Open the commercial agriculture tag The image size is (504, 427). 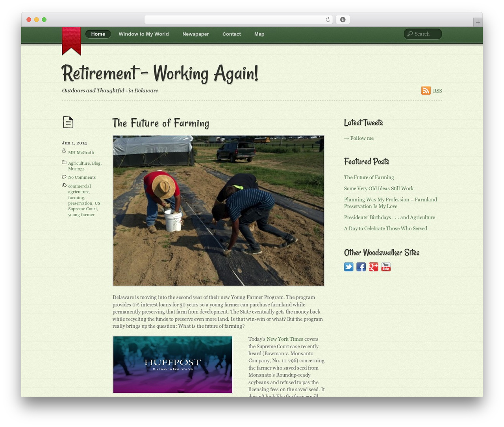(x=79, y=189)
